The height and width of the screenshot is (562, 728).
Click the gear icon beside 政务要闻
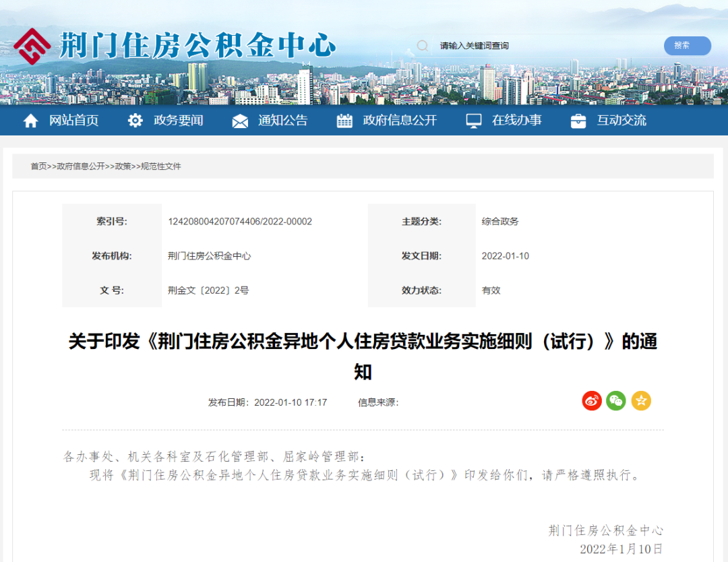(x=135, y=121)
